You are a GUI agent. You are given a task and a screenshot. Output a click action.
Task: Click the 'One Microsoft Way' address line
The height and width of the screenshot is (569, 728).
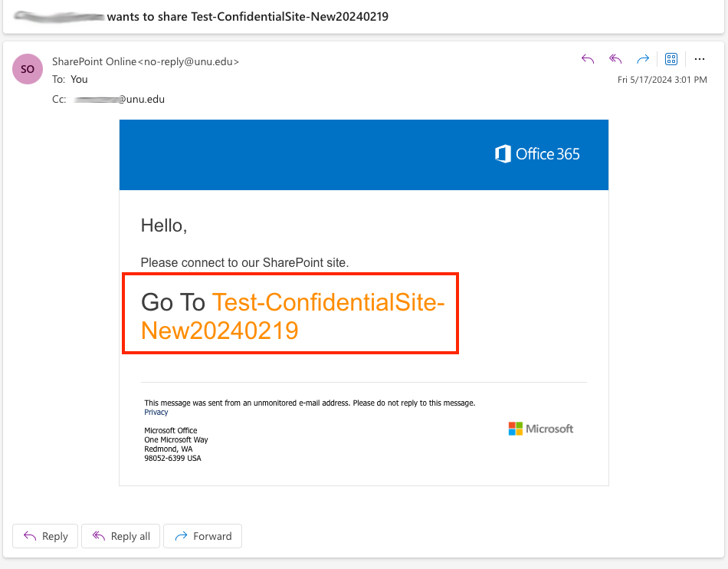point(176,439)
